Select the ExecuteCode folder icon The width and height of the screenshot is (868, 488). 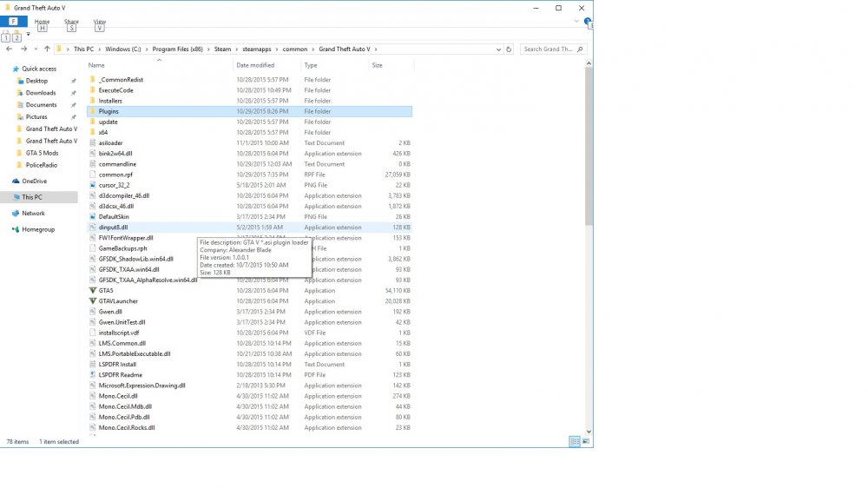click(x=93, y=90)
